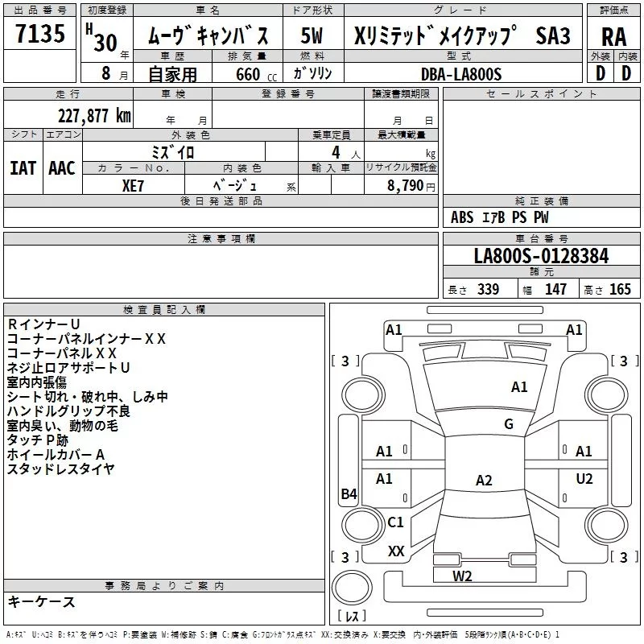Viewport: 644px width, 644px height.
Task: Click the displacement value 660 cc
Action: pyautogui.click(x=256, y=75)
